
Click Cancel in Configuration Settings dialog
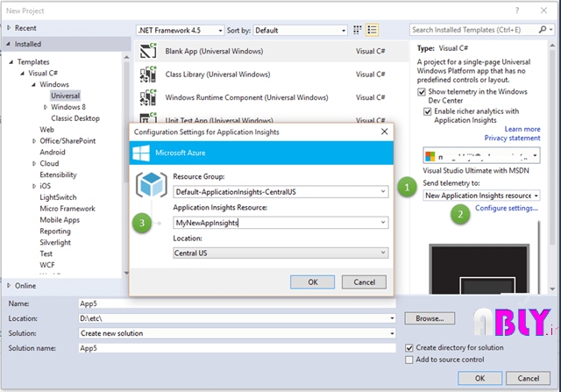pos(364,282)
